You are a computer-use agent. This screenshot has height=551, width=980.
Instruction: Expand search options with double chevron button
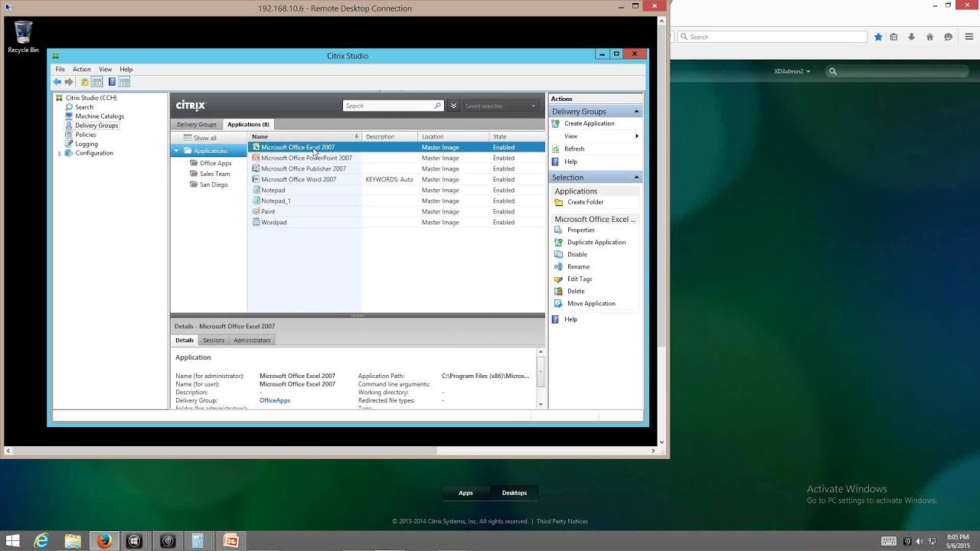(453, 106)
